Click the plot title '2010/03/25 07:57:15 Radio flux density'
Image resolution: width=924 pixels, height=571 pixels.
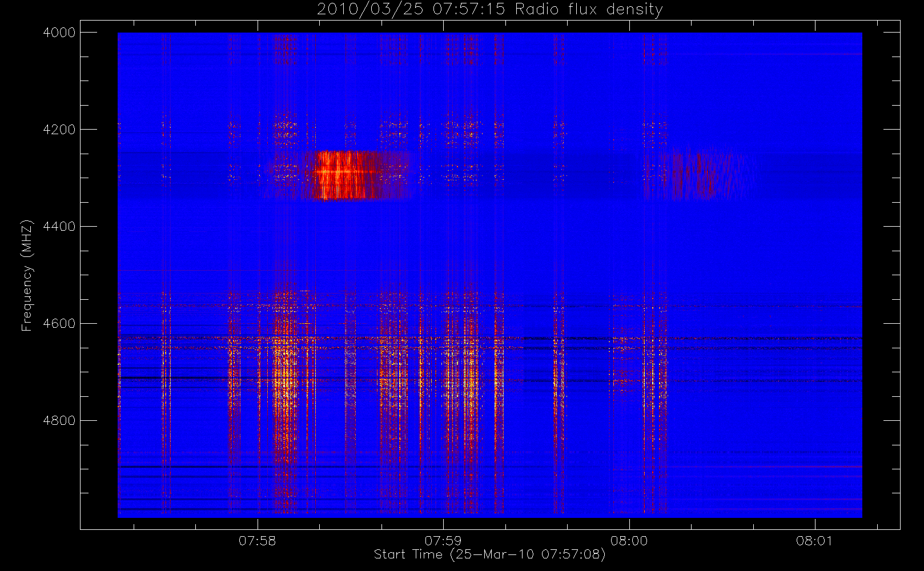(x=490, y=9)
